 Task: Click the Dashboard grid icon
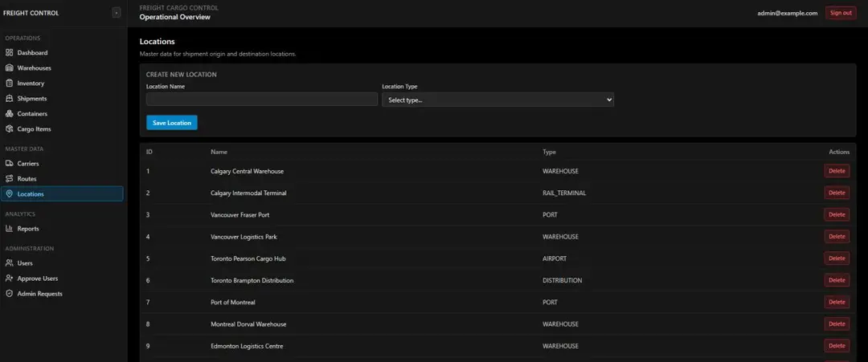(9, 53)
